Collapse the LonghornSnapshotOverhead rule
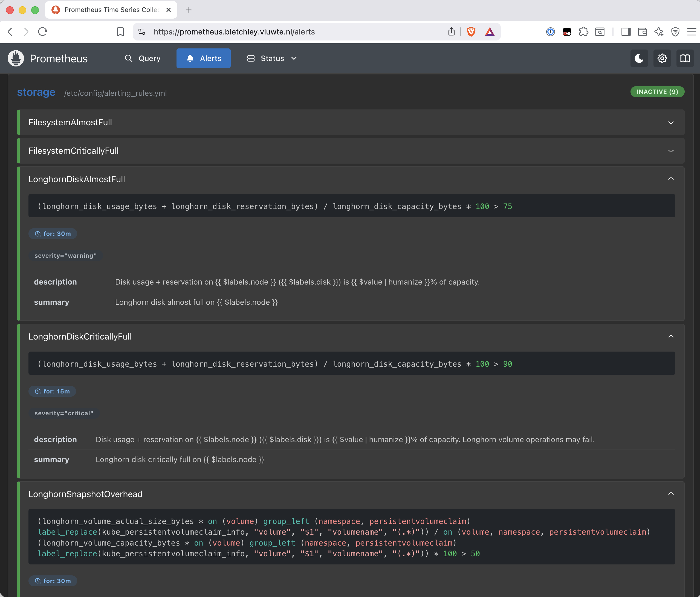The height and width of the screenshot is (597, 700). click(x=671, y=494)
